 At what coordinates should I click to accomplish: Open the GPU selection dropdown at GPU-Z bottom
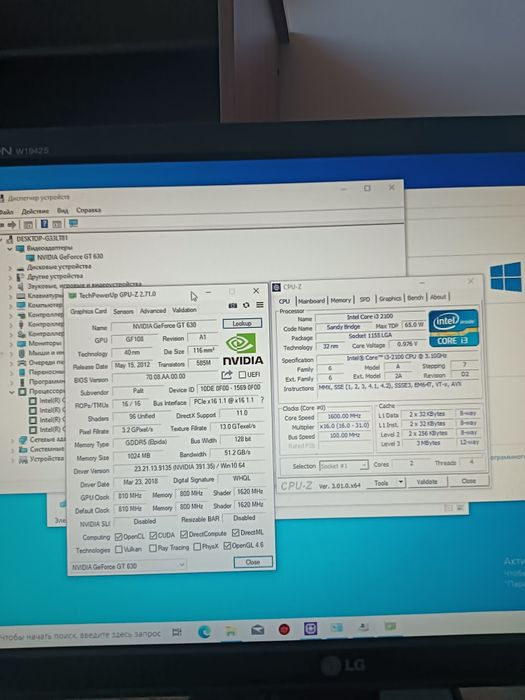[x=128, y=566]
